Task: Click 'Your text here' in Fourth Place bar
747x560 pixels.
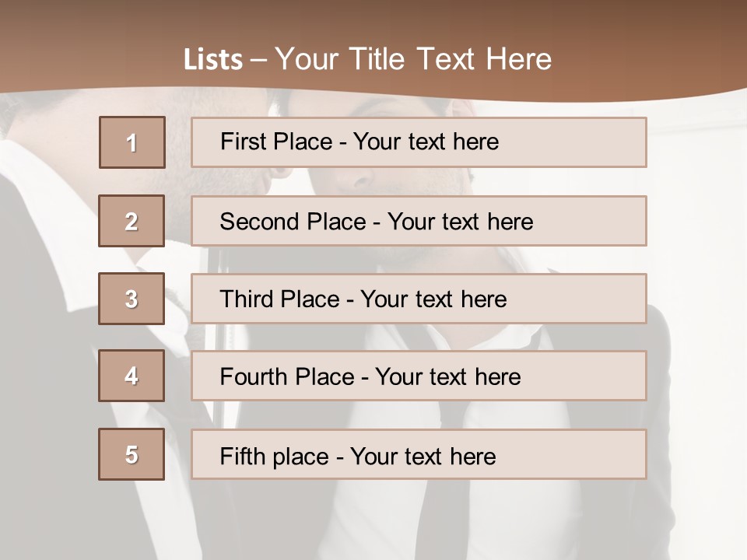Action: tap(448, 376)
